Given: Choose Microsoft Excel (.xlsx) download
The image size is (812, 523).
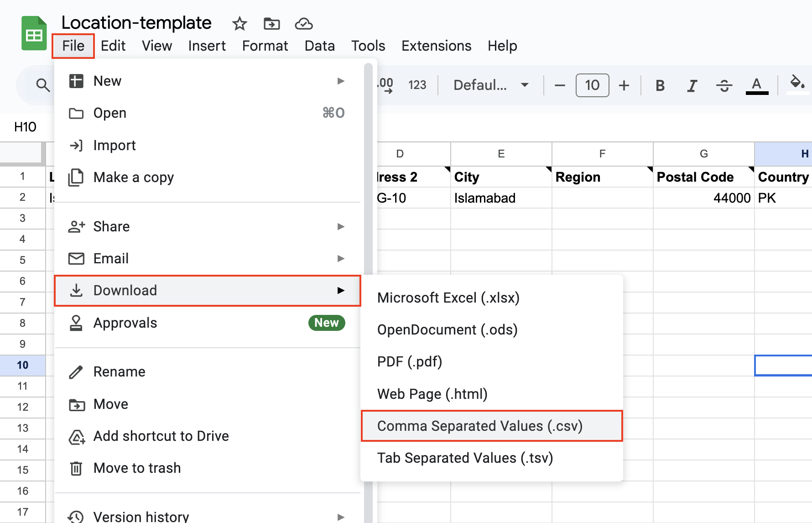Looking at the screenshot, I should pos(448,298).
